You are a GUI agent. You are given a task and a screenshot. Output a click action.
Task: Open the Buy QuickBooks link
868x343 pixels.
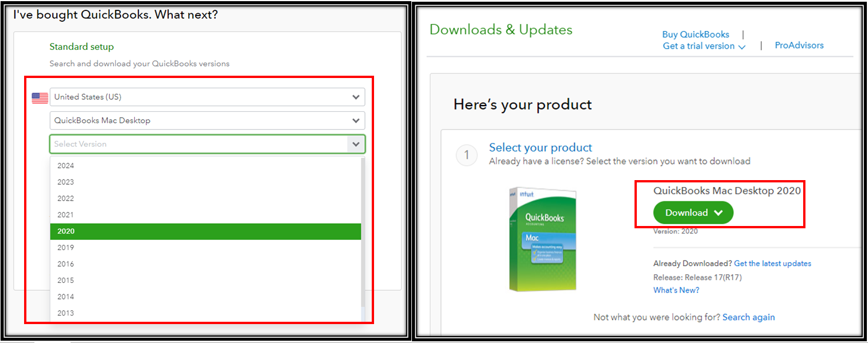click(x=695, y=34)
